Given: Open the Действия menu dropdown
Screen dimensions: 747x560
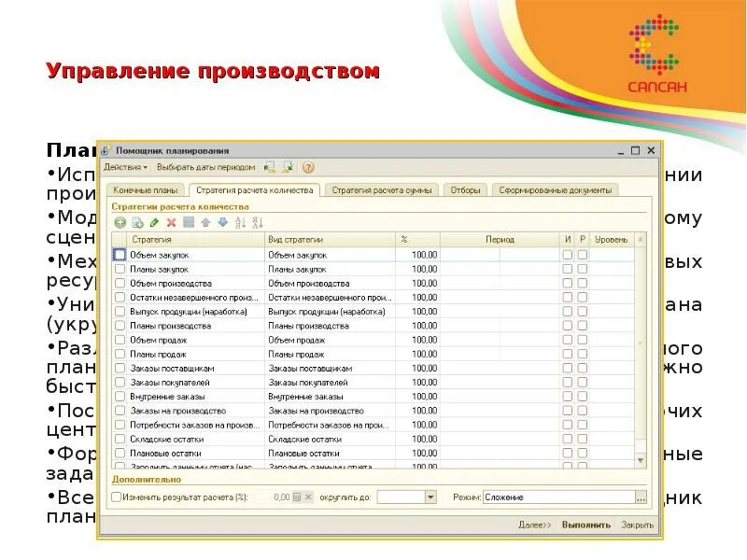Looking at the screenshot, I should click(127, 166).
